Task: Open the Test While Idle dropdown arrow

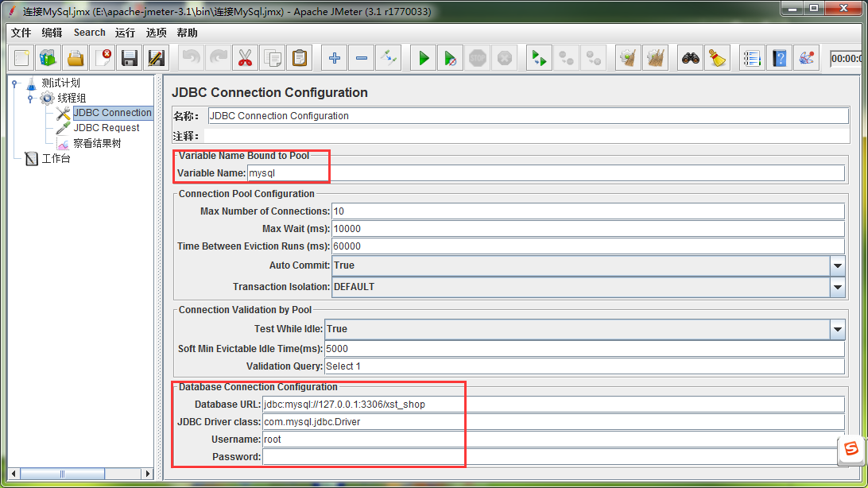Action: pos(838,329)
